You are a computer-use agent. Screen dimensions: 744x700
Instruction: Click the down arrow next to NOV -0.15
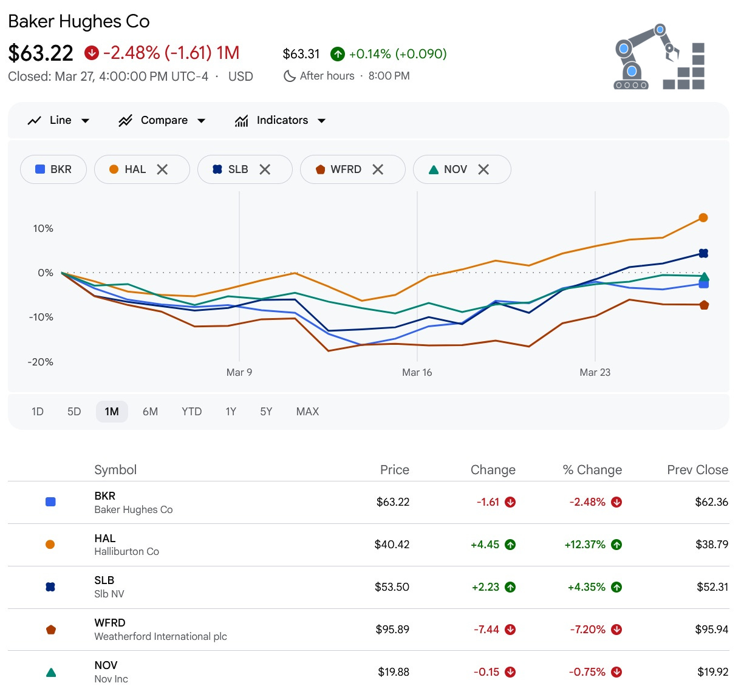click(x=510, y=672)
